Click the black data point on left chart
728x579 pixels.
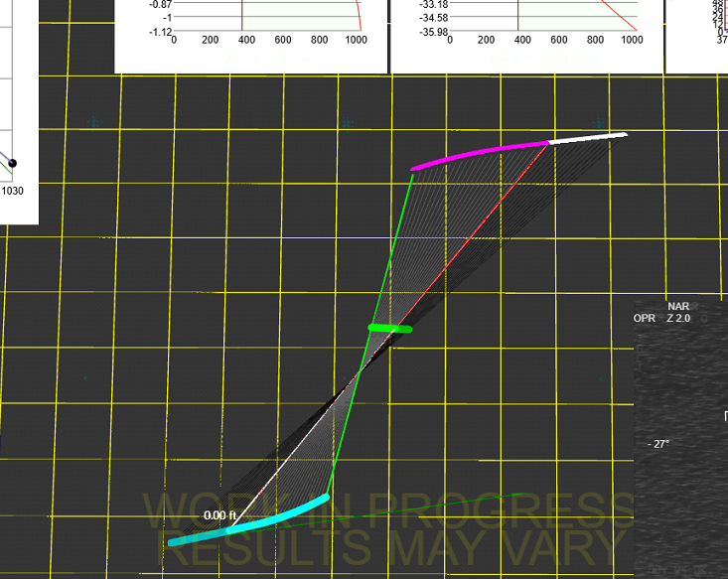click(x=13, y=163)
